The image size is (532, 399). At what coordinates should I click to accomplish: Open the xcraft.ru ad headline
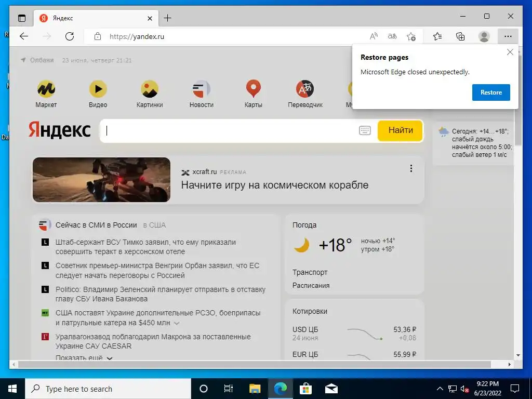tap(274, 185)
